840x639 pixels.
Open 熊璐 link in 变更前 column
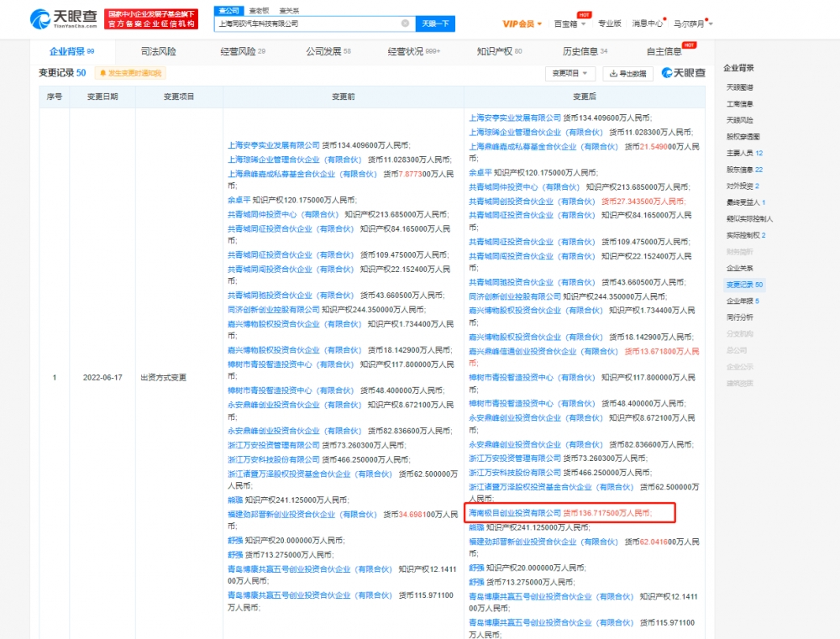[235, 500]
